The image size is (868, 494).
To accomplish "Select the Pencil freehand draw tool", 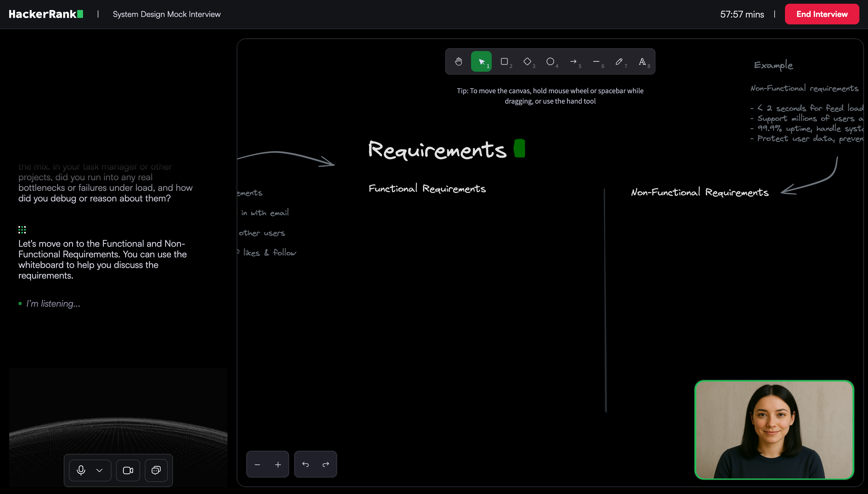I will pos(619,61).
